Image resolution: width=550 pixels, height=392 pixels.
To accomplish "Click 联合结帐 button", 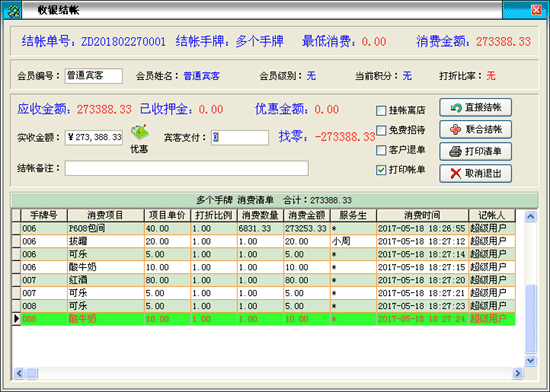I will tap(475, 129).
